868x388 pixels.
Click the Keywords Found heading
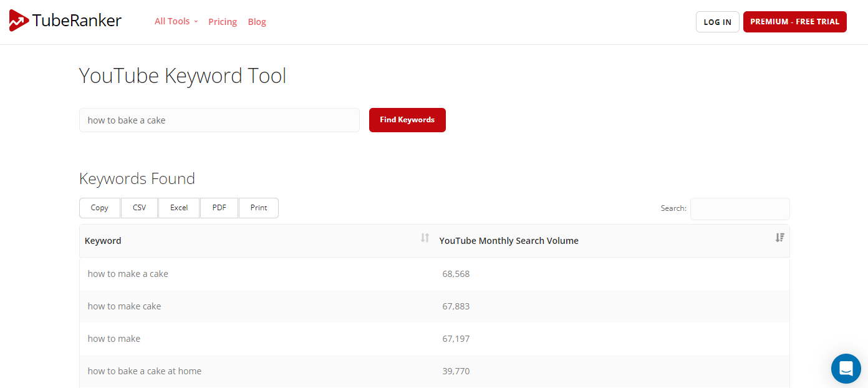pos(137,179)
